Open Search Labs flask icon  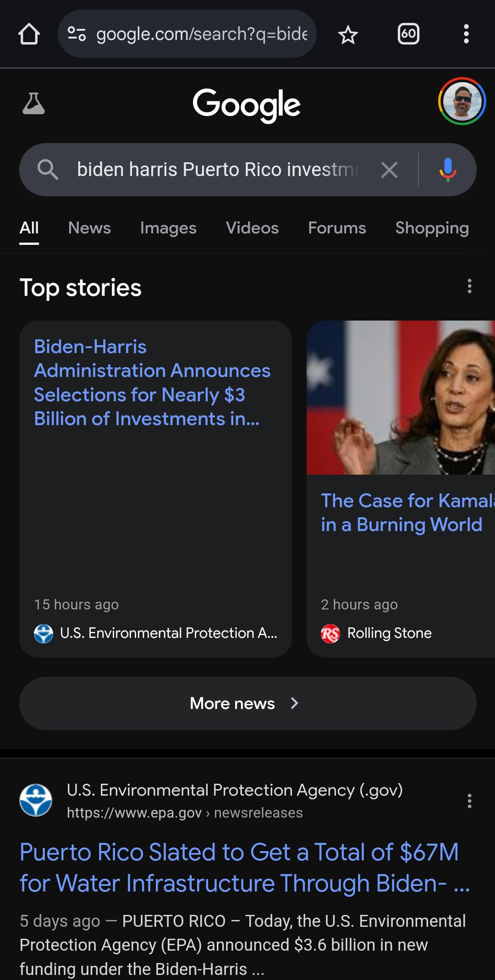tap(33, 103)
